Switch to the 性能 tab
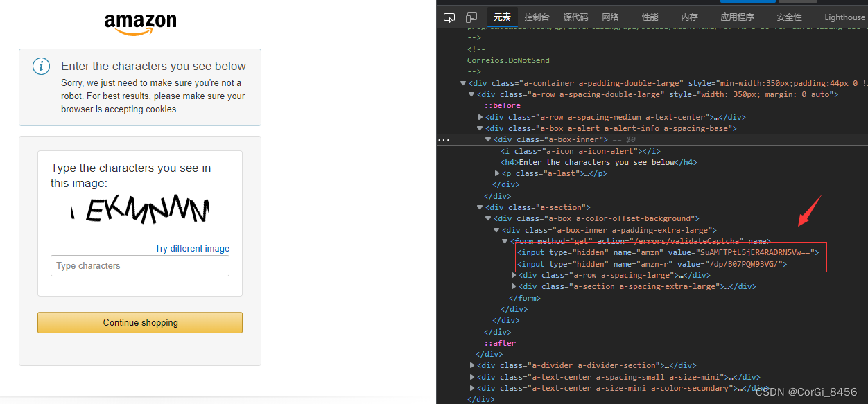This screenshot has height=404, width=868. (650, 17)
